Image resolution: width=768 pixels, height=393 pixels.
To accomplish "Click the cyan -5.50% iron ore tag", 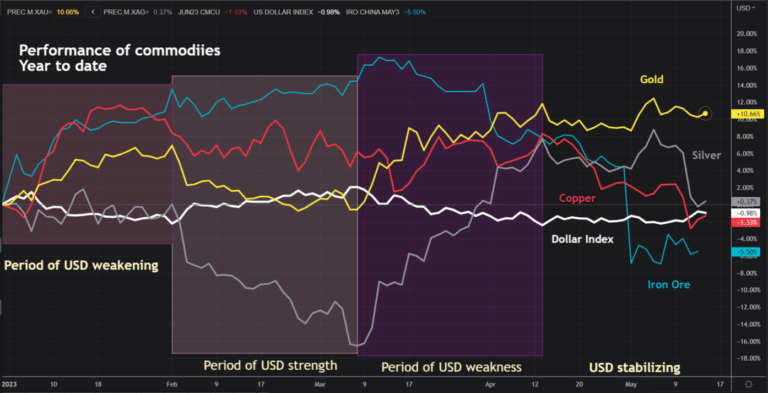I will pos(745,252).
